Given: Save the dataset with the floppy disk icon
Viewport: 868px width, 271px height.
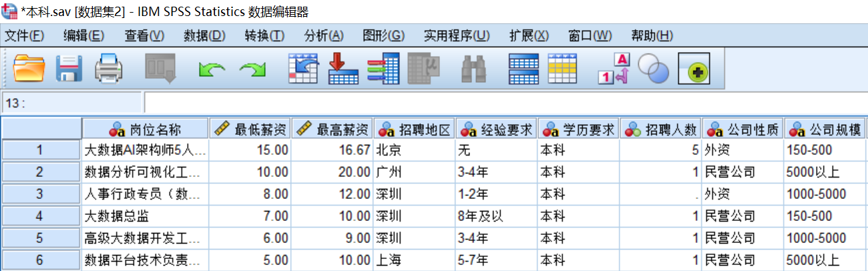Looking at the screenshot, I should point(68,68).
